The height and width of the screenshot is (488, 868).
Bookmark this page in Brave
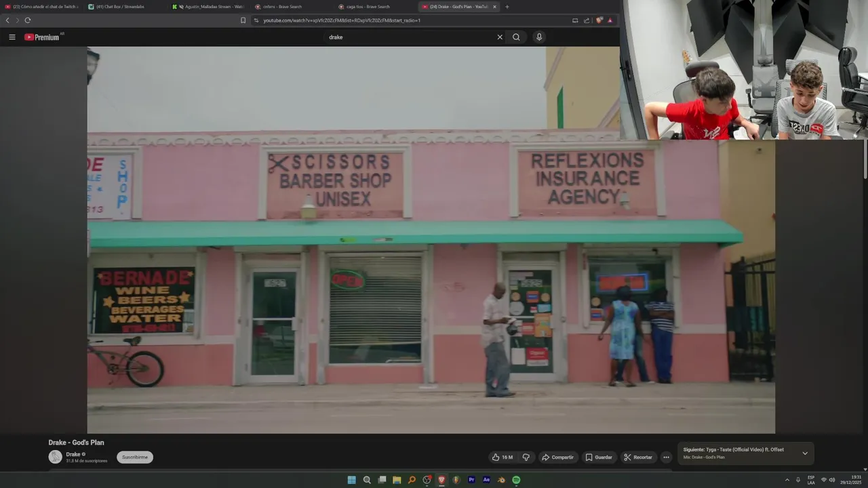tap(243, 20)
